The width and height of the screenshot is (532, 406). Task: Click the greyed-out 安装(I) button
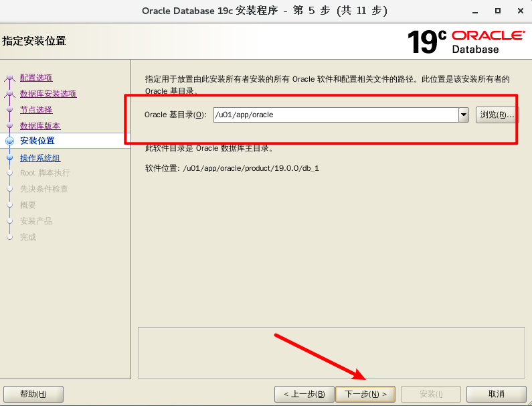(x=430, y=394)
